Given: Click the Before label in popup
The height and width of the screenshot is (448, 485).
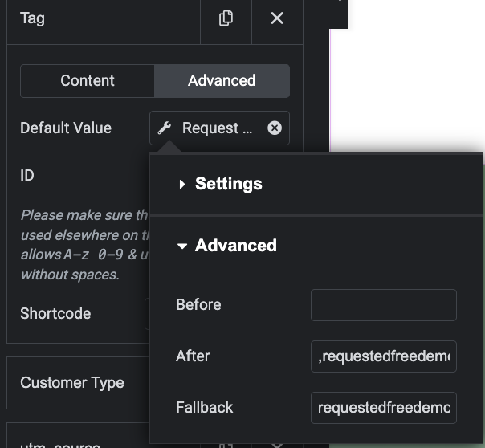Looking at the screenshot, I should click(198, 304).
